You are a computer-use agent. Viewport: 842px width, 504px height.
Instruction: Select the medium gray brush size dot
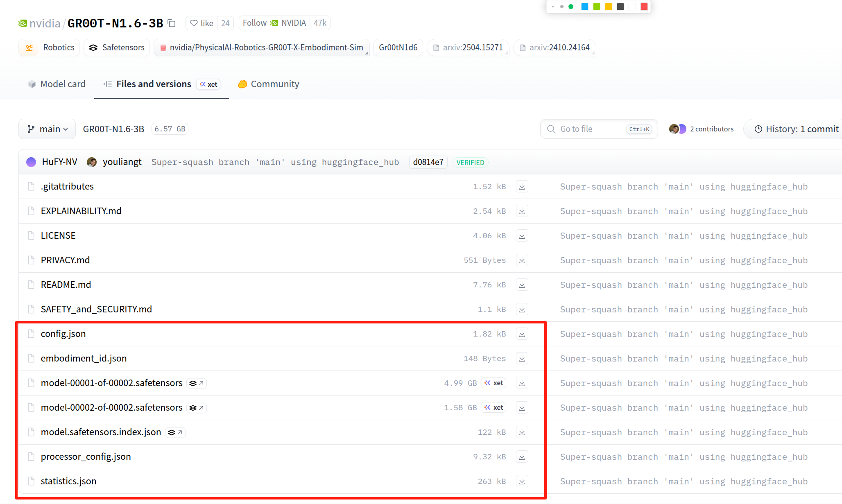[562, 7]
